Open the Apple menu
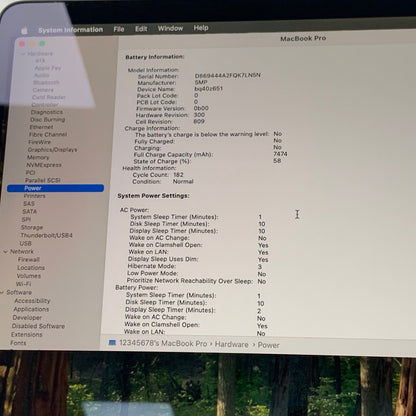This screenshot has width=416, height=416. point(24,31)
